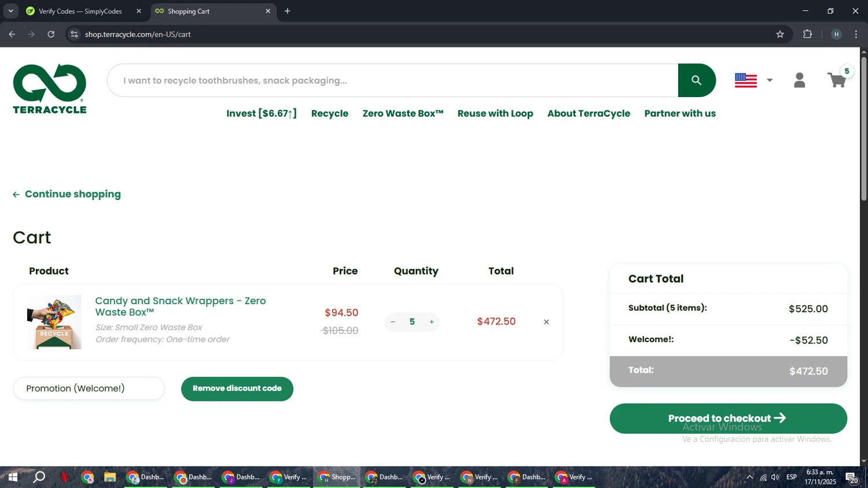Viewport: 868px width, 488px height.
Task: Open About TerraCycle menu
Action: [589, 113]
